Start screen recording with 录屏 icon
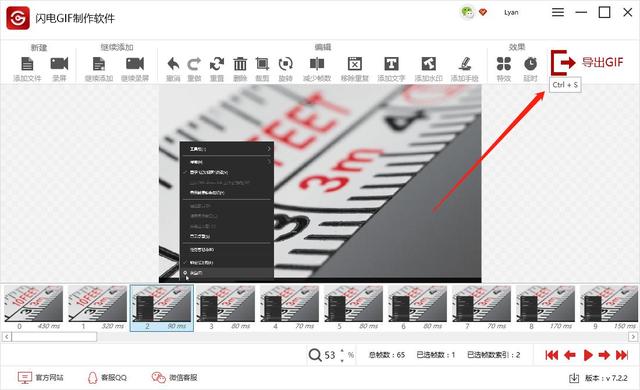 click(59, 64)
